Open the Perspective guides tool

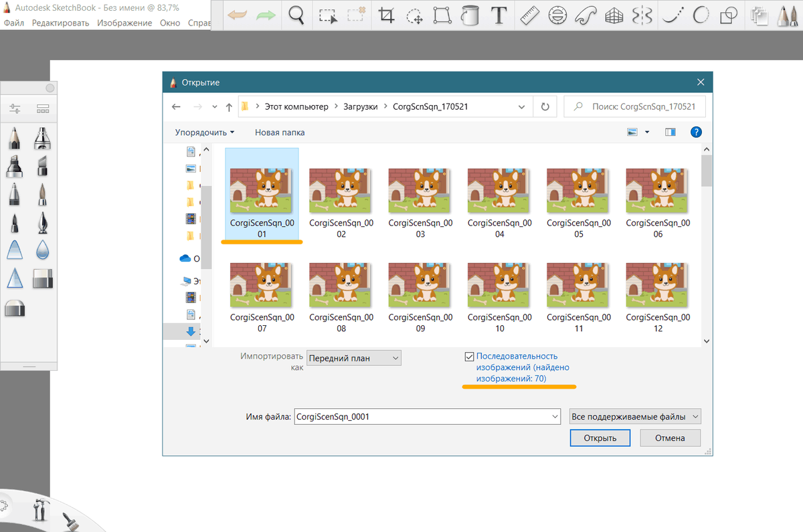[x=614, y=15]
